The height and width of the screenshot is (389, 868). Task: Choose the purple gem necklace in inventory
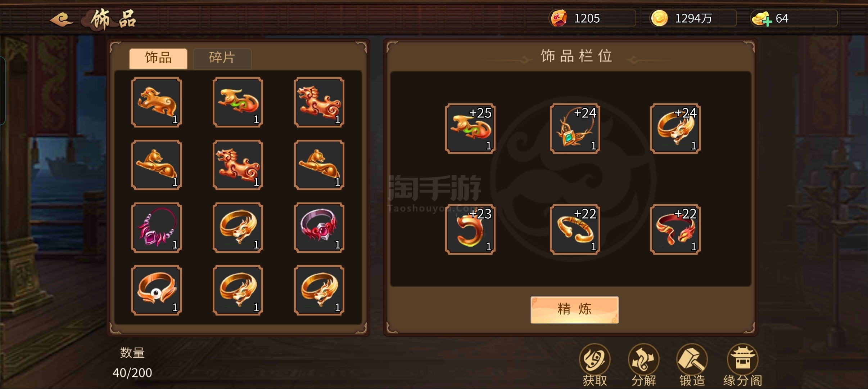tap(157, 228)
